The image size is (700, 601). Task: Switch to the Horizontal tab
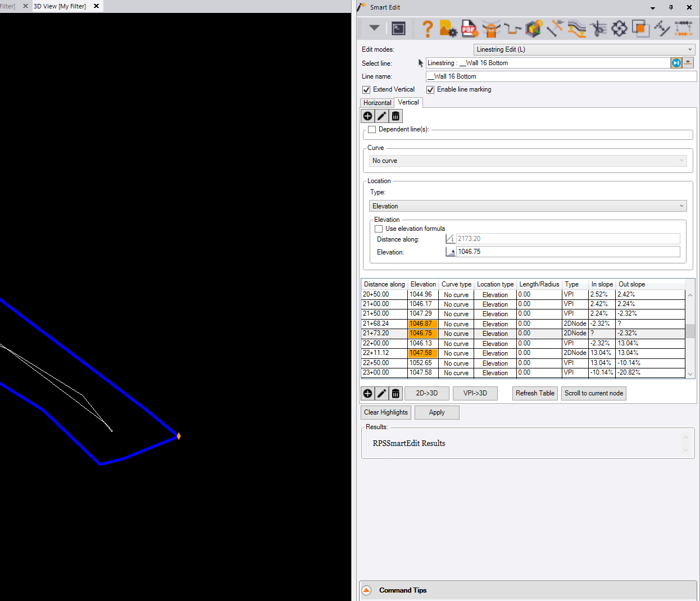click(377, 103)
